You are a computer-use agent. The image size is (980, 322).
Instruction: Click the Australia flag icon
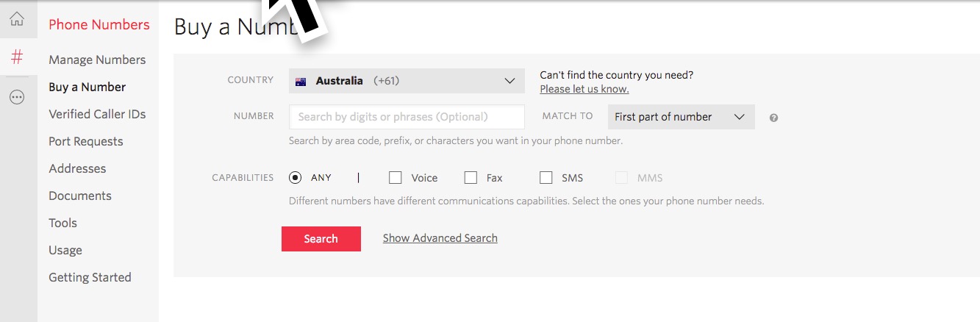(301, 82)
